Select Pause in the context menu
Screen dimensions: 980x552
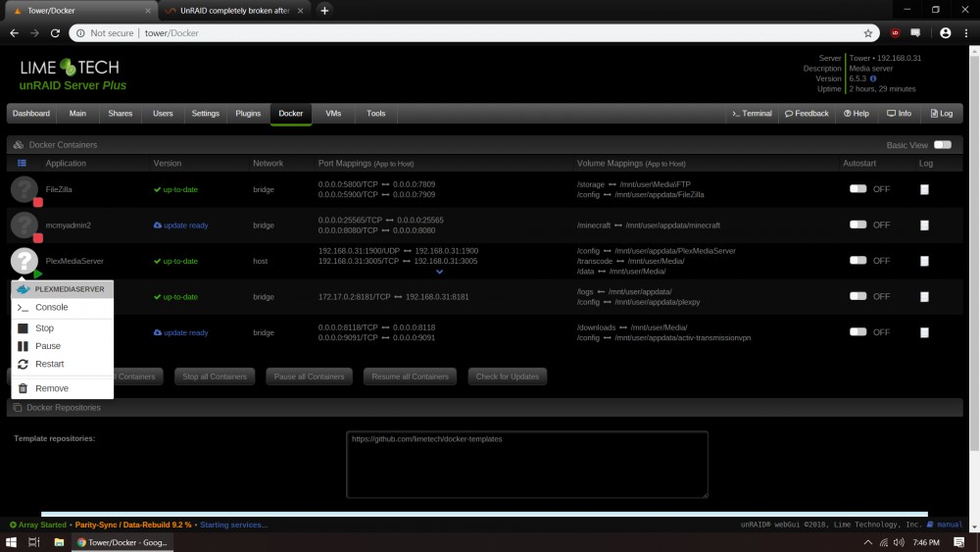point(63,346)
